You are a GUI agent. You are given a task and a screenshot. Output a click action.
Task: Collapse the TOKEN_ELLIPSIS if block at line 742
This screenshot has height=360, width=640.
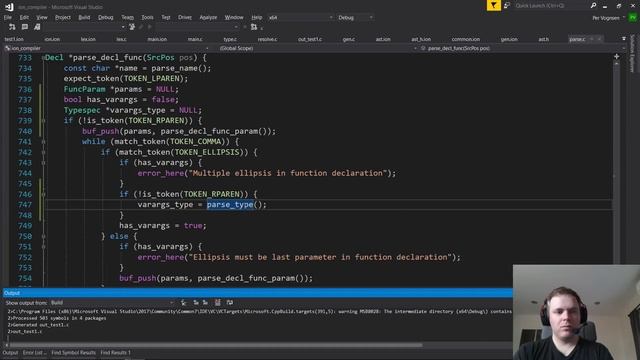coord(43,152)
